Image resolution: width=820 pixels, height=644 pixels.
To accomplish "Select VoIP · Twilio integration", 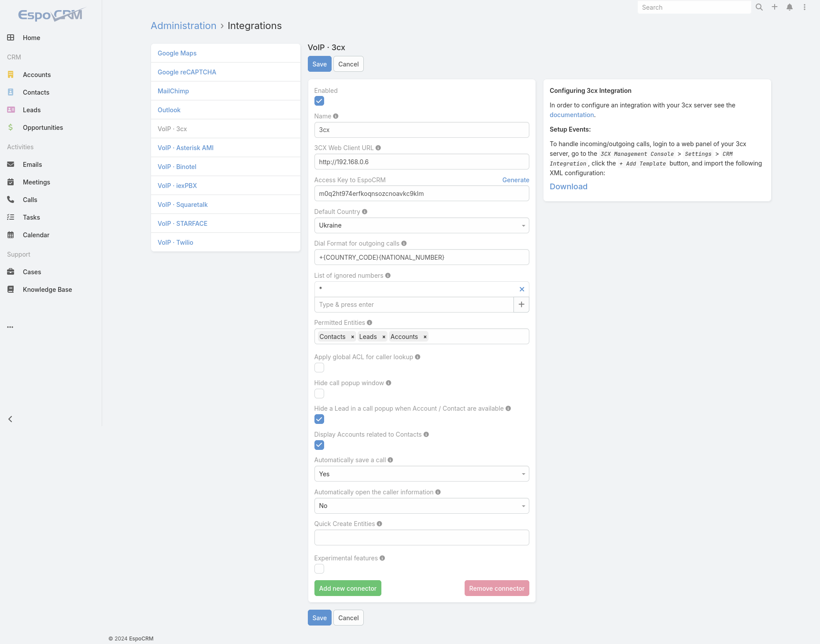I will [x=175, y=243].
